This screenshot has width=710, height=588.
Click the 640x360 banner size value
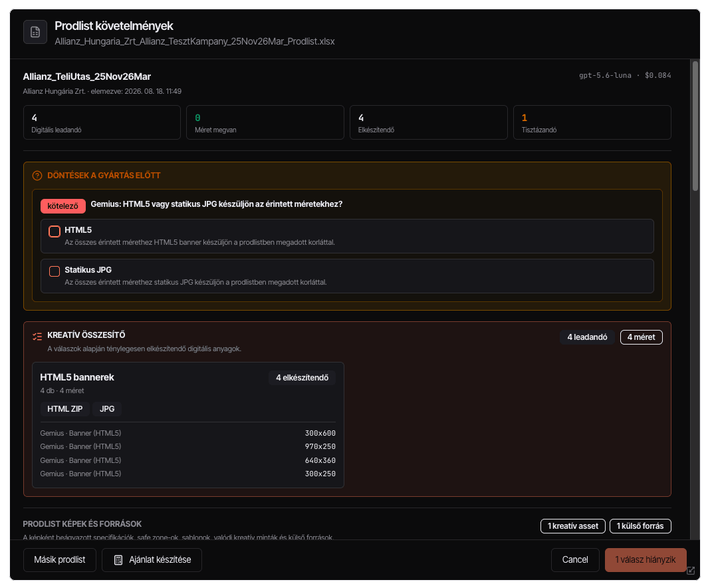click(320, 461)
